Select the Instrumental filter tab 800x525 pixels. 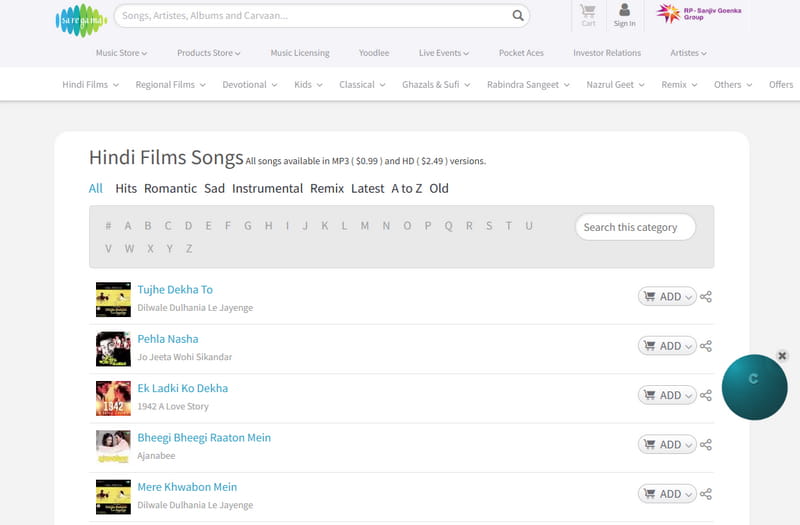click(x=267, y=188)
